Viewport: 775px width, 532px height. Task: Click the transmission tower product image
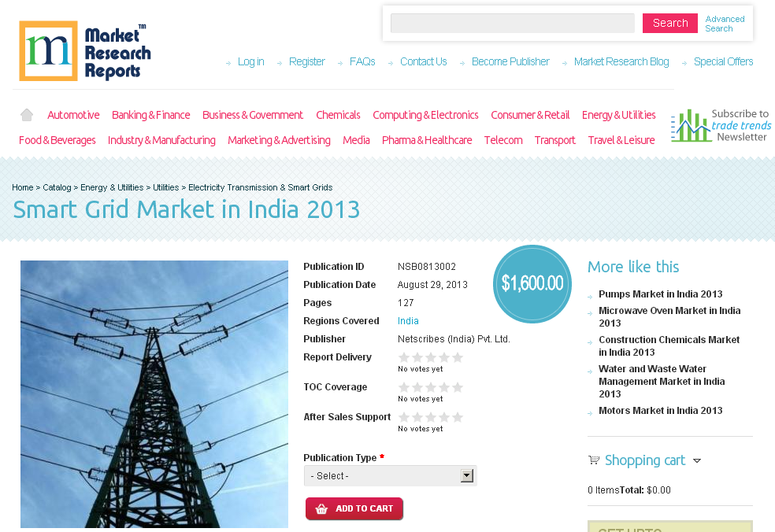154,394
